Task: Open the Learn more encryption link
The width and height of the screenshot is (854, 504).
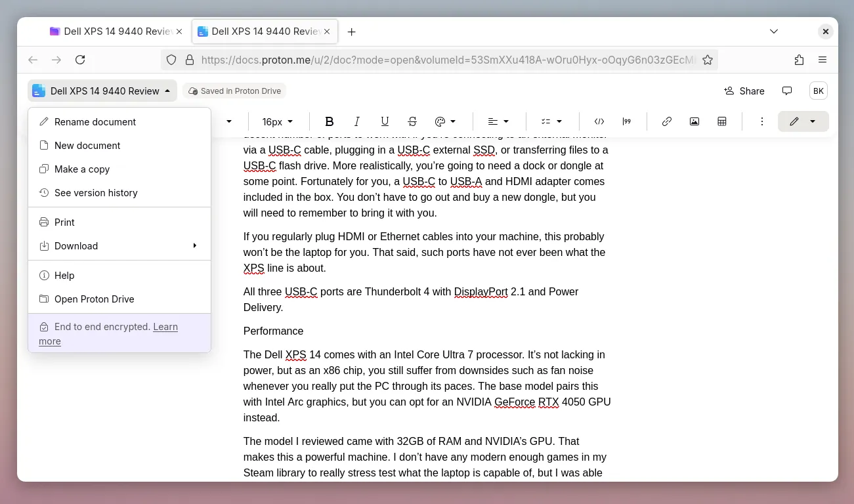Action: click(x=165, y=326)
